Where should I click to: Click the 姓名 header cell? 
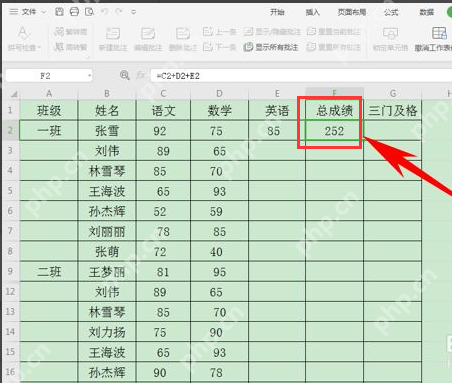[107, 110]
